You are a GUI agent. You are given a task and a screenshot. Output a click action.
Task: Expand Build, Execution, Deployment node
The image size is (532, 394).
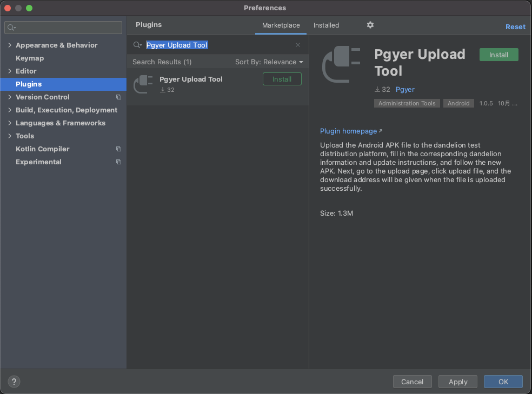(10, 110)
